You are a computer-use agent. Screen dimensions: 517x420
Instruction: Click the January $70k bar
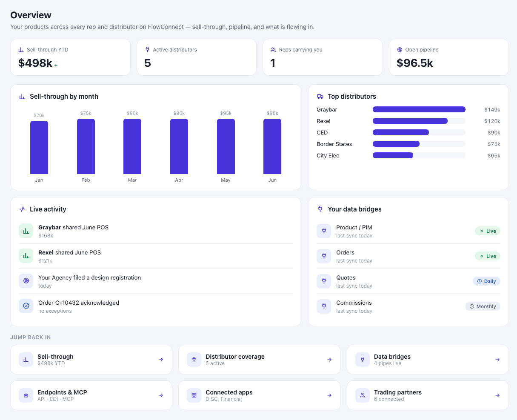[39, 147]
